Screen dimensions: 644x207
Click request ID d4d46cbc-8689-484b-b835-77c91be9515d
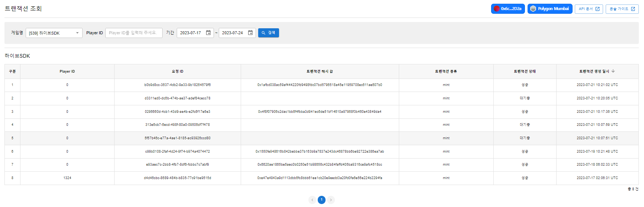pos(177,178)
